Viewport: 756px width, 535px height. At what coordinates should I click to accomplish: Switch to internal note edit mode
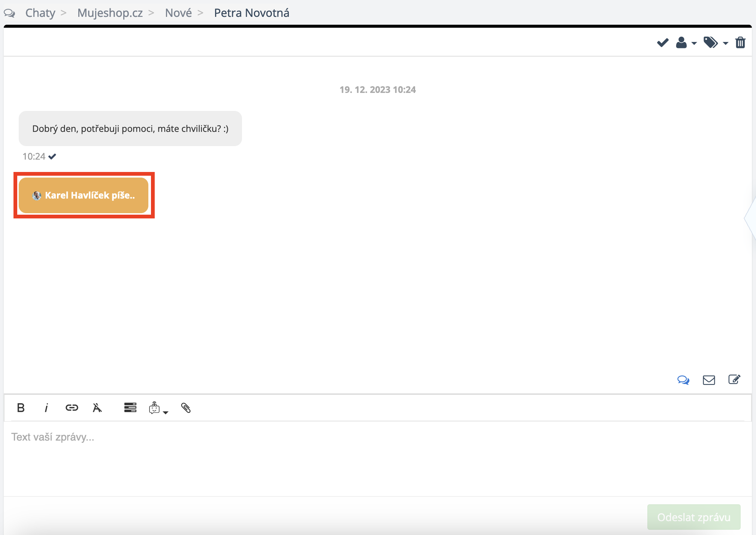tap(734, 380)
